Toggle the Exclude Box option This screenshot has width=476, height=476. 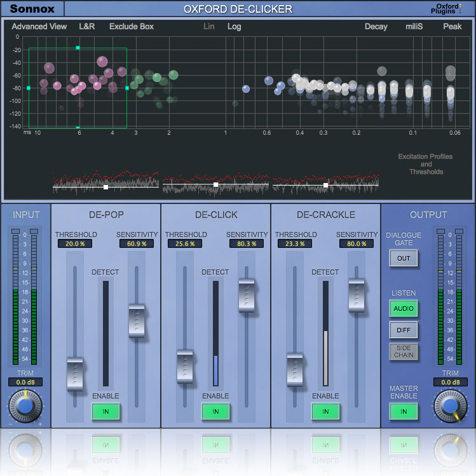click(132, 27)
